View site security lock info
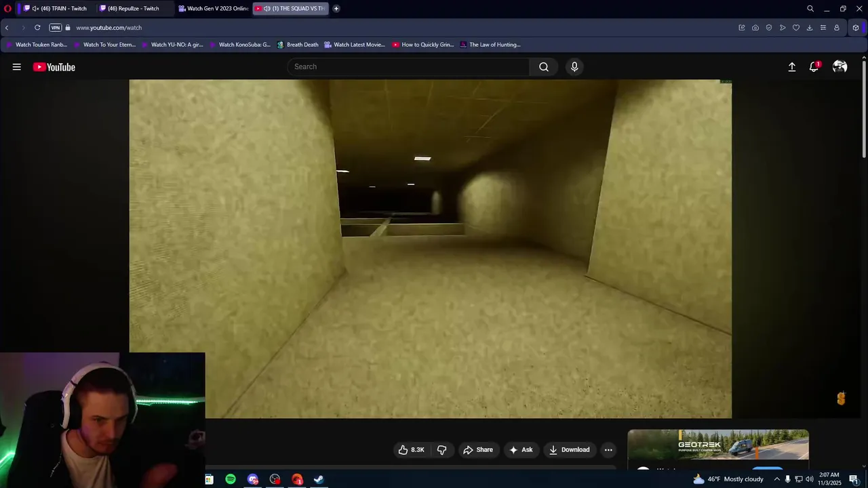The height and width of the screenshot is (488, 868). point(68,28)
